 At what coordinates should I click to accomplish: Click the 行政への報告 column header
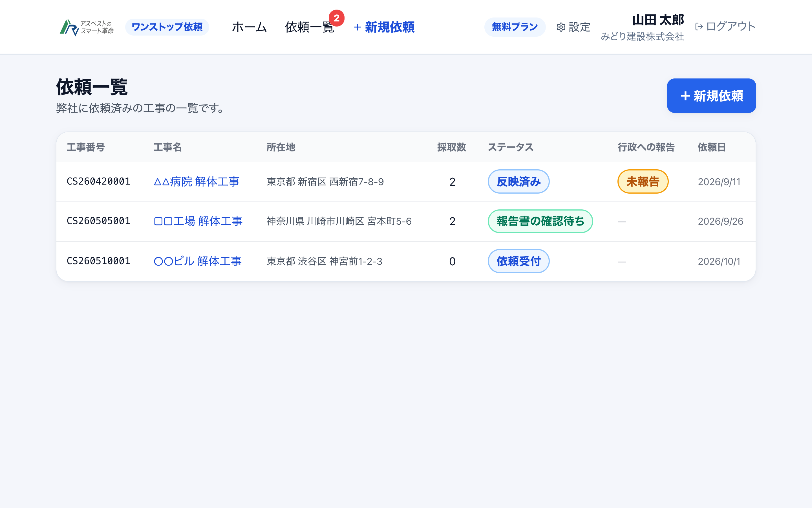tap(646, 147)
